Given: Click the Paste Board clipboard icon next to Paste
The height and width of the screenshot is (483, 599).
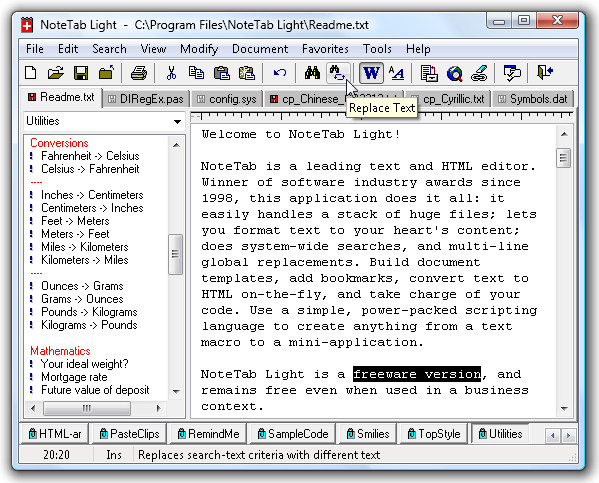Looking at the screenshot, I should tap(247, 72).
